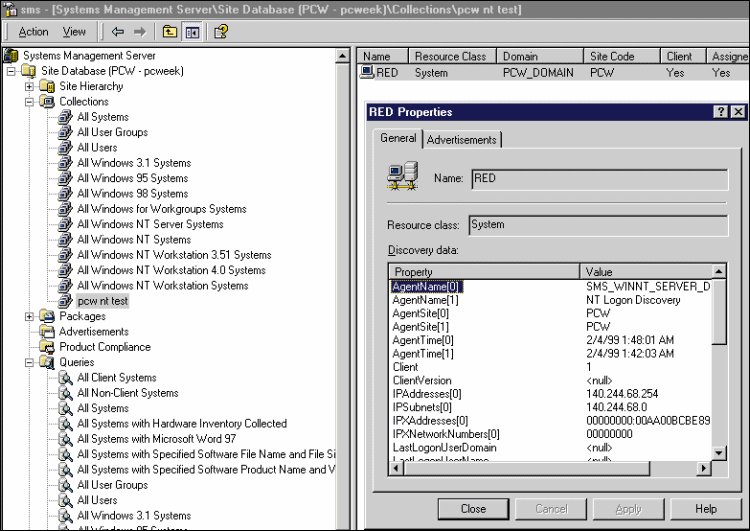
Task: Click the Discovery data scroll left arrow
Action: 396,468
